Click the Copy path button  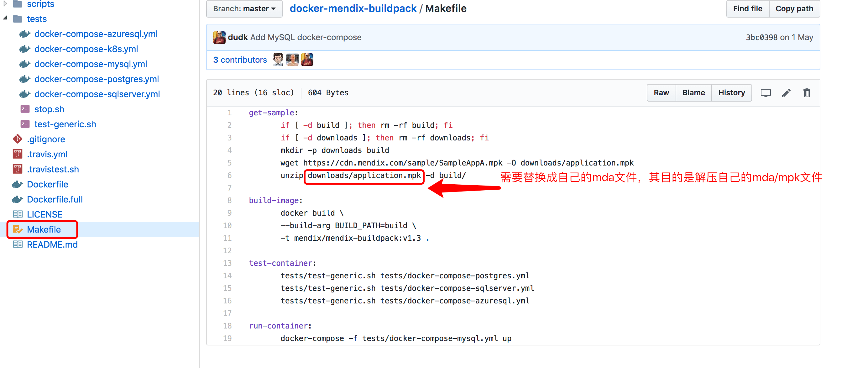[794, 9]
